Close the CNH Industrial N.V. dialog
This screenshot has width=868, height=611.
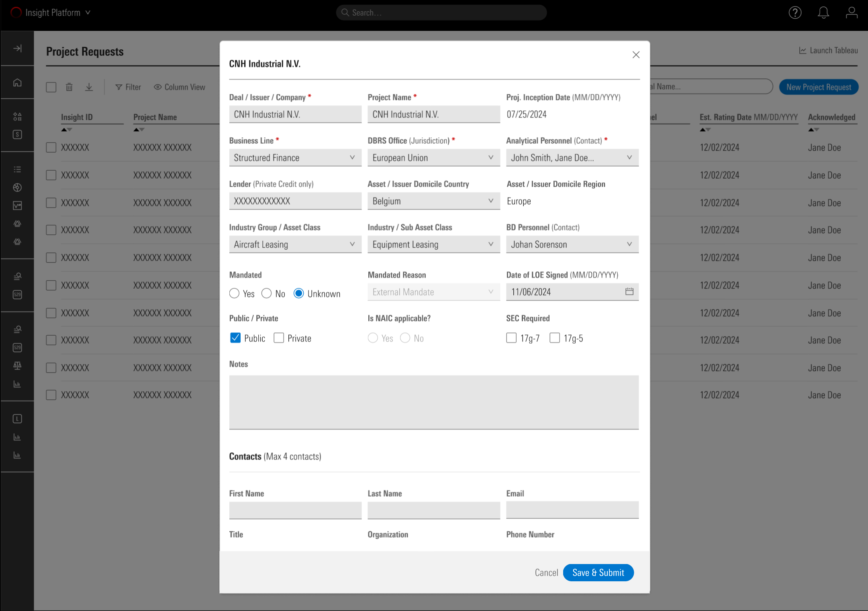click(x=636, y=55)
